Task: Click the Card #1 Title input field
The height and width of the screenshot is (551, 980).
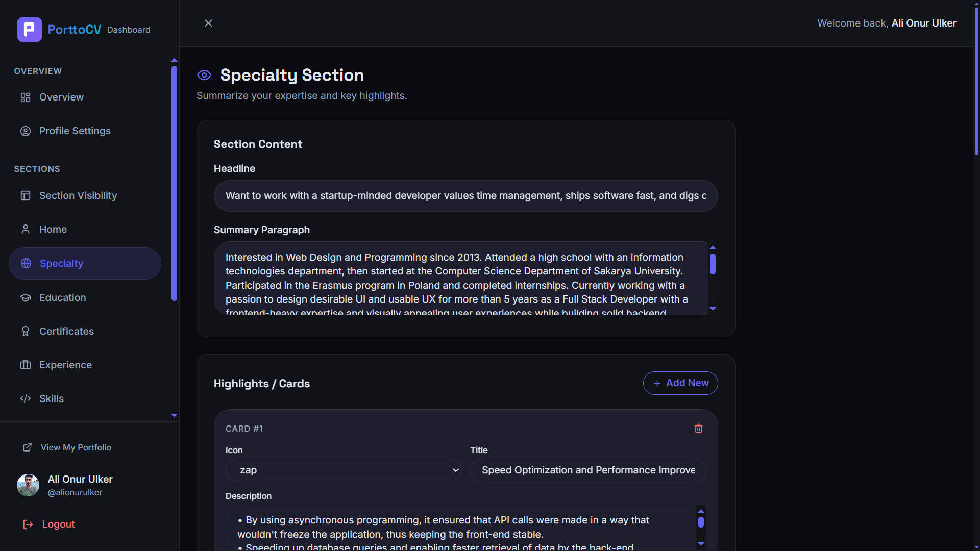Action: 588,470
